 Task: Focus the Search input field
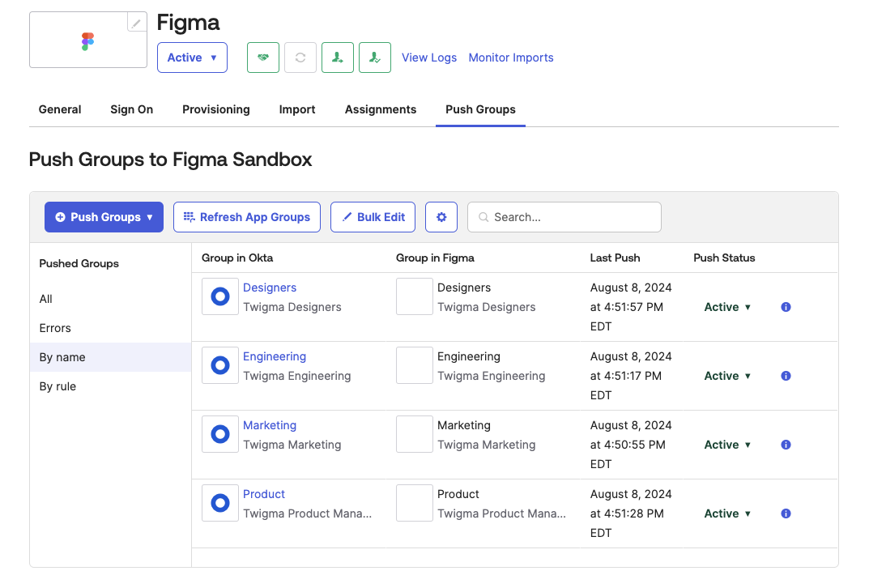(564, 217)
